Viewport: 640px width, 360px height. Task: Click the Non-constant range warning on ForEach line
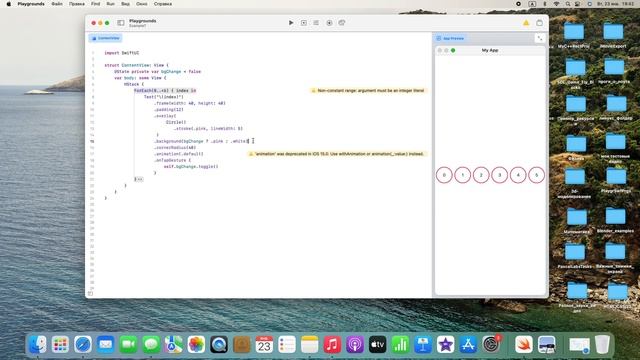tap(368, 91)
